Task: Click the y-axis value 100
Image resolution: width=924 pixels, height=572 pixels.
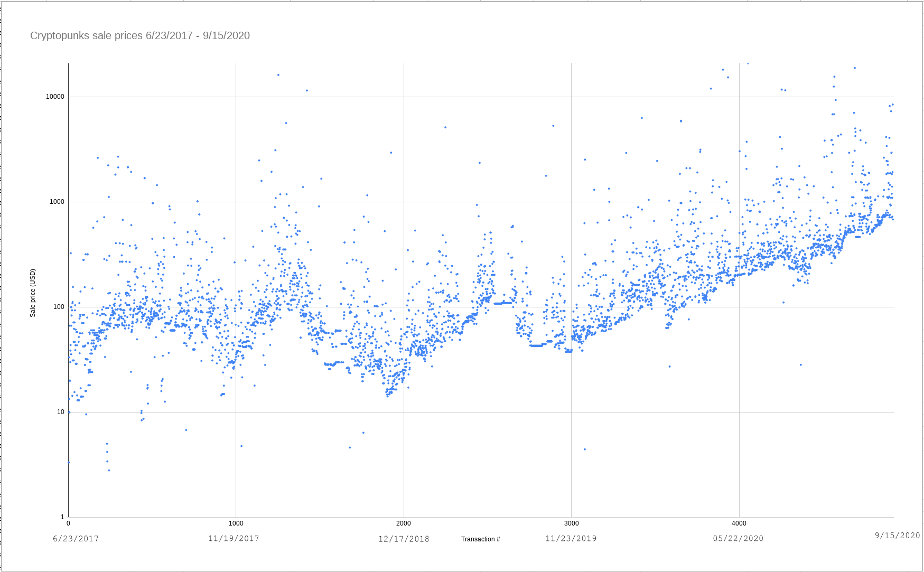Action: (x=58, y=307)
